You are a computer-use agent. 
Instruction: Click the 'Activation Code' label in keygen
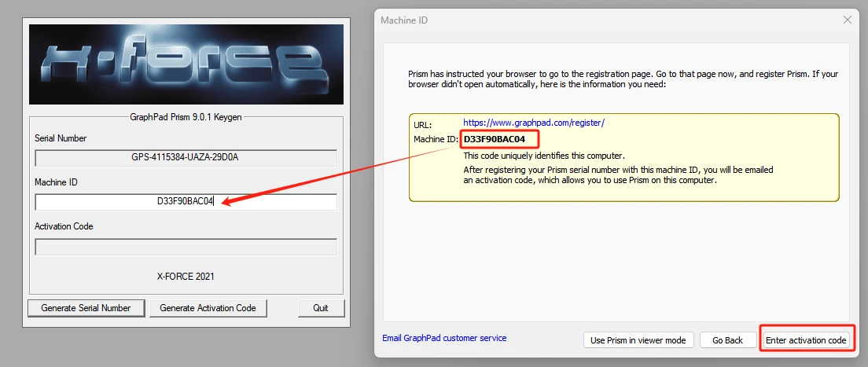64,226
